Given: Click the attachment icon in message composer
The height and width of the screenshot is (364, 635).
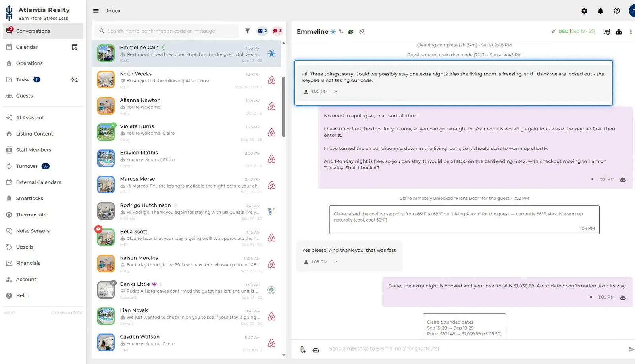Looking at the screenshot, I should coord(303,349).
